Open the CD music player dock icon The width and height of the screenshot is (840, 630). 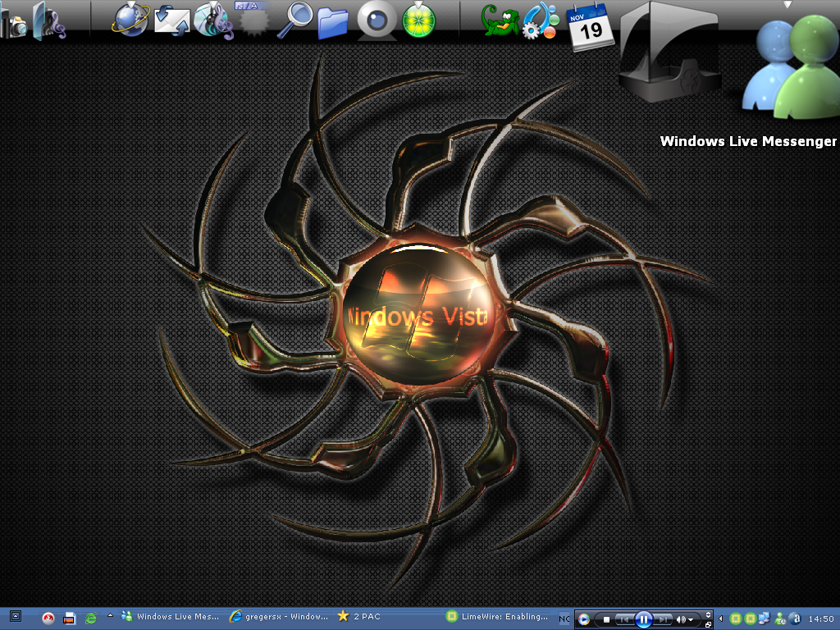point(214,21)
